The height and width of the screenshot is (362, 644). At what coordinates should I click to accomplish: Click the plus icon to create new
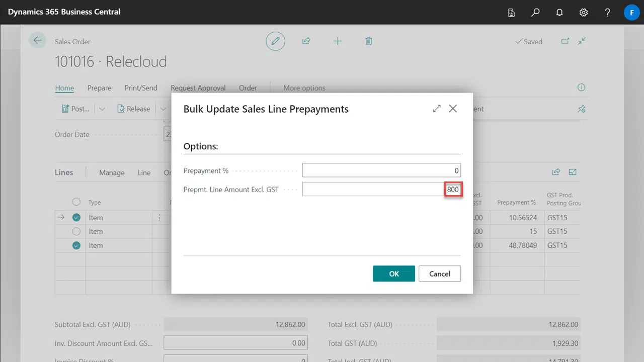coord(338,41)
